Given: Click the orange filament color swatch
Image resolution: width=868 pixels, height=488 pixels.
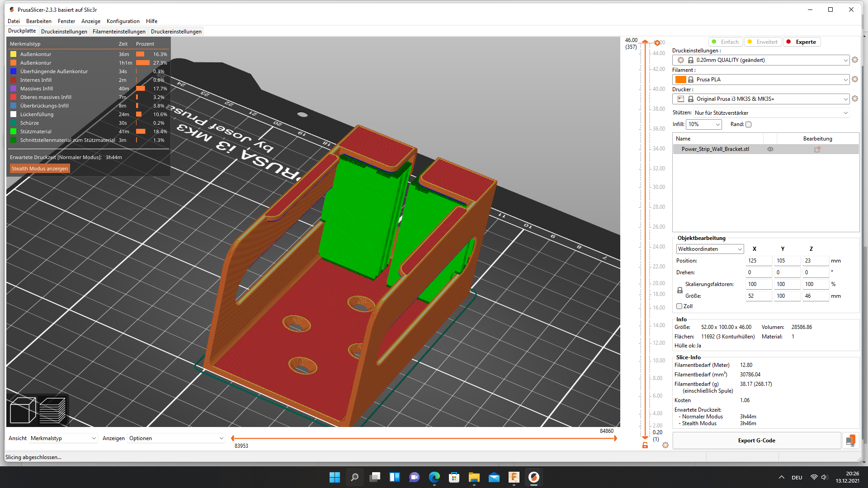Looking at the screenshot, I should click(x=680, y=80).
